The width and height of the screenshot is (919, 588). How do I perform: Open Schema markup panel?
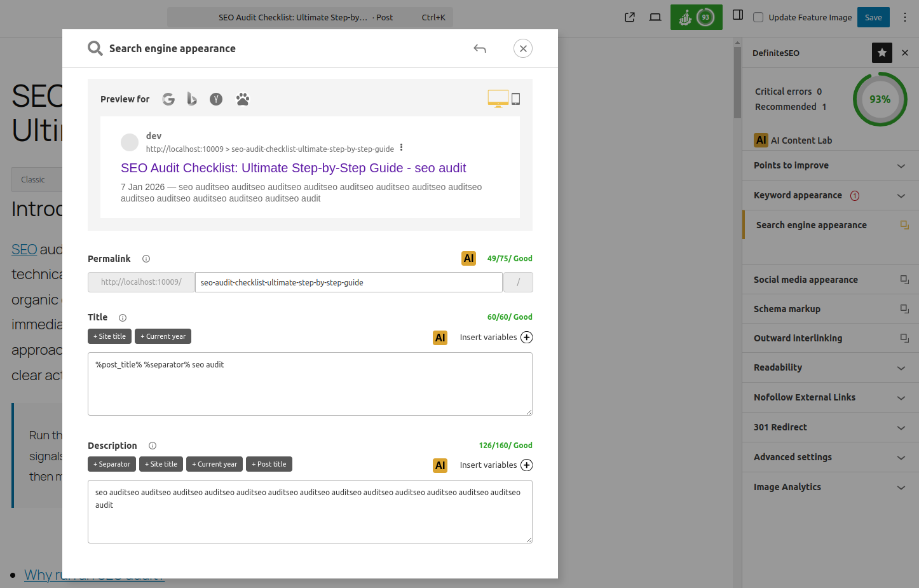point(830,309)
